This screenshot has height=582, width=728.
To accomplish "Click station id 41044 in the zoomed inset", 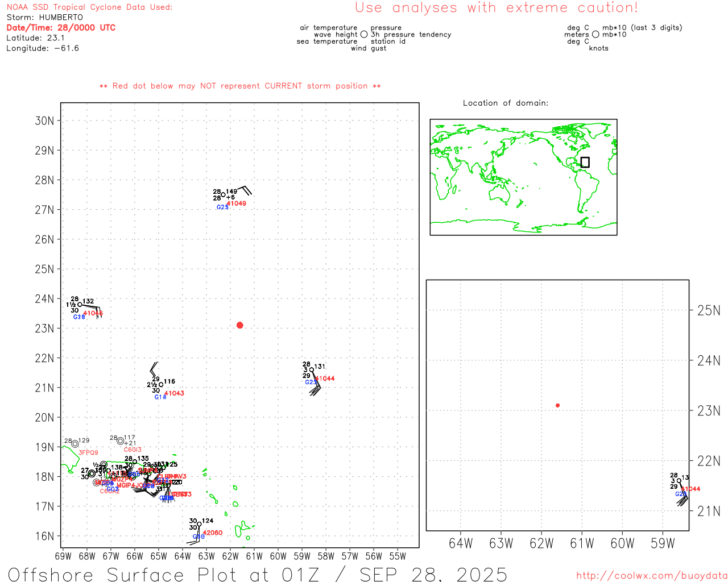I will click(691, 489).
